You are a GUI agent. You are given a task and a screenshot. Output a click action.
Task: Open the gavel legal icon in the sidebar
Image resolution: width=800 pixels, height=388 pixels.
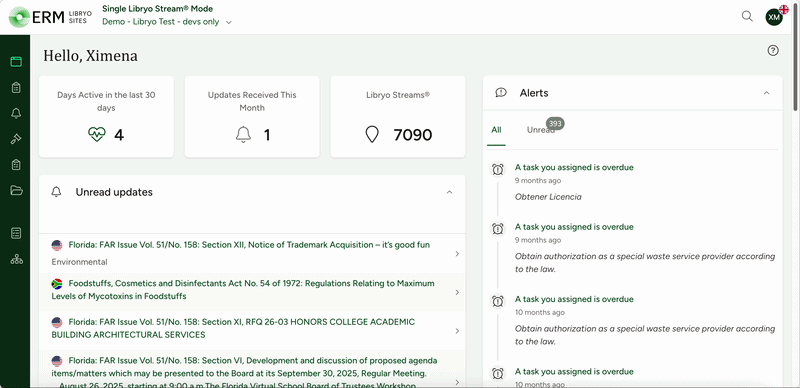(x=16, y=139)
